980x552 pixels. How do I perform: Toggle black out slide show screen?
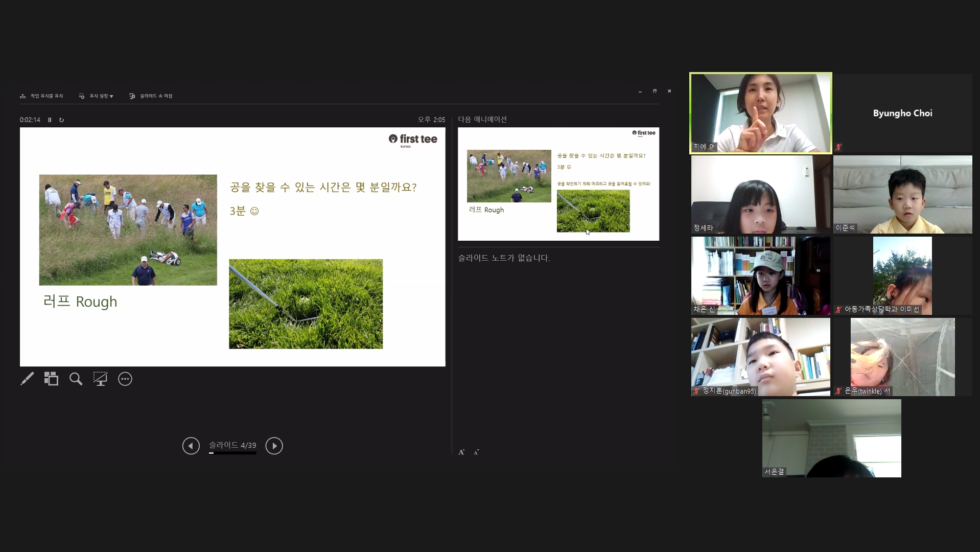100,379
